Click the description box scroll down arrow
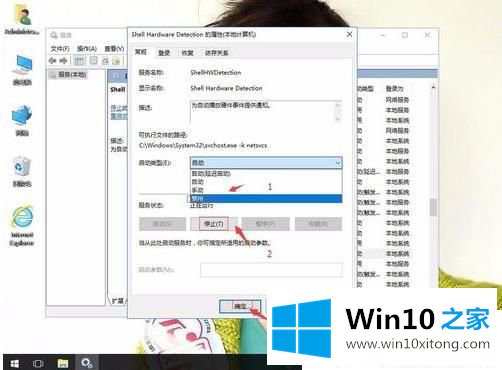The image size is (502, 370). pos(338,118)
